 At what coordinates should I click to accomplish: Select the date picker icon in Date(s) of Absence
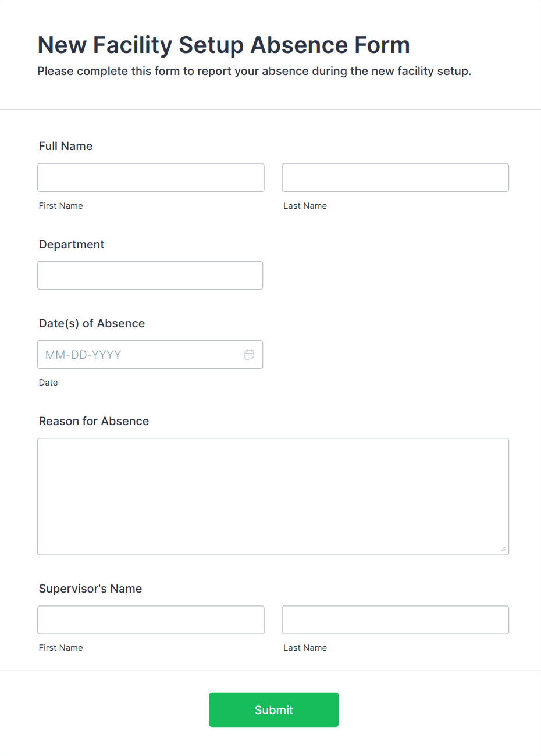[x=249, y=354]
